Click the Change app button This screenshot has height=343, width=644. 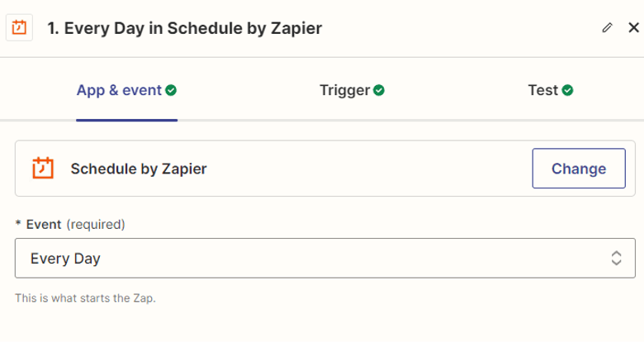(x=579, y=169)
